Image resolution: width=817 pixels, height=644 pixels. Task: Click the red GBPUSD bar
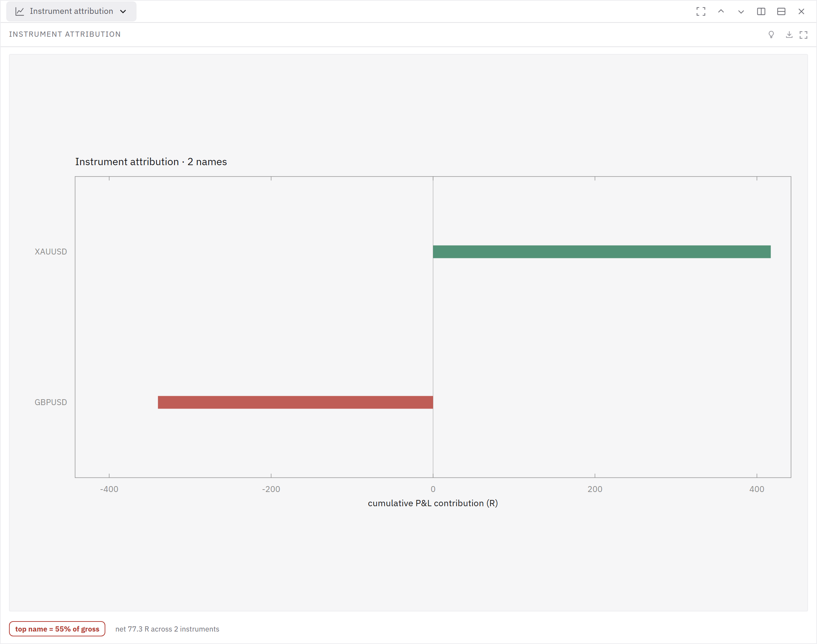[296, 402]
